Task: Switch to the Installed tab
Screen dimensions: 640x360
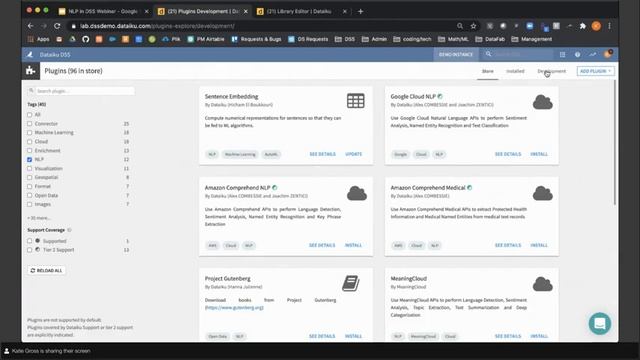Action: [x=515, y=71]
